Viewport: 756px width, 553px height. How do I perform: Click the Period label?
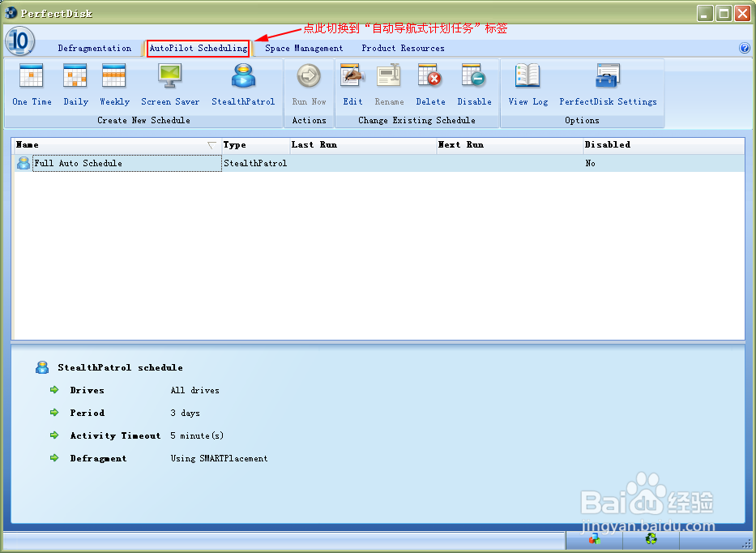[87, 413]
